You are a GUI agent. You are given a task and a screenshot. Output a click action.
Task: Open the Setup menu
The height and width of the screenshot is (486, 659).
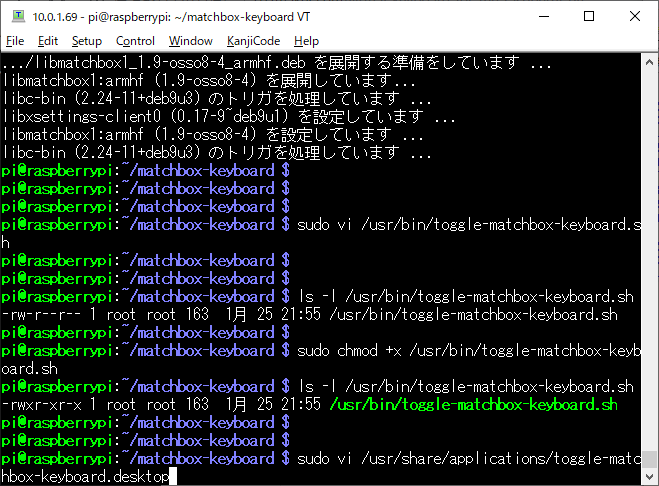click(x=87, y=41)
